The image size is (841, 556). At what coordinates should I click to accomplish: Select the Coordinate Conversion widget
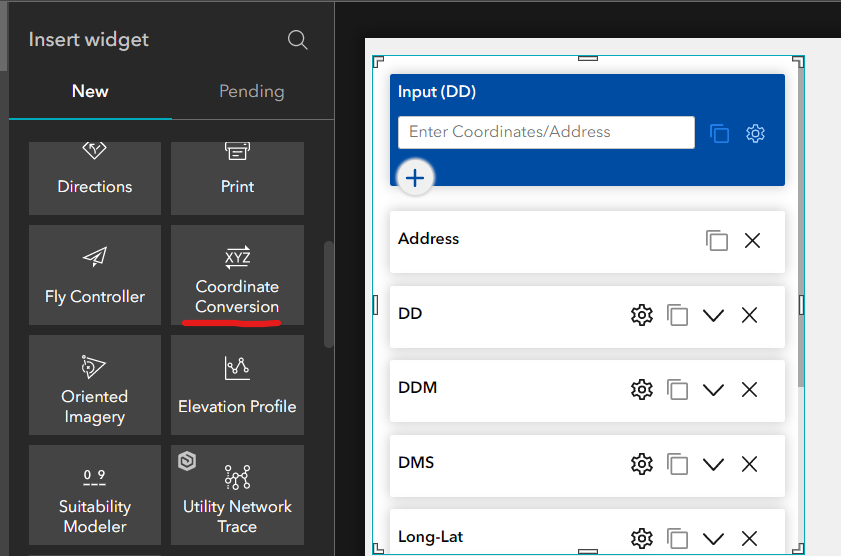[x=237, y=274]
